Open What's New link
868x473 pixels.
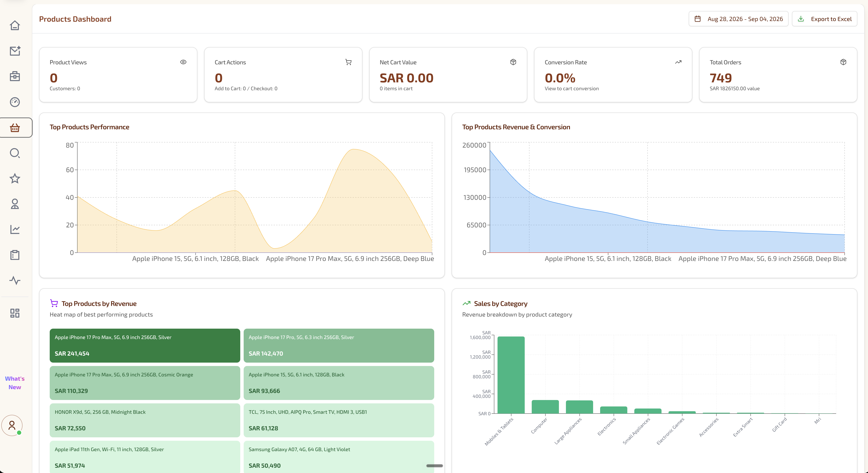click(x=15, y=383)
